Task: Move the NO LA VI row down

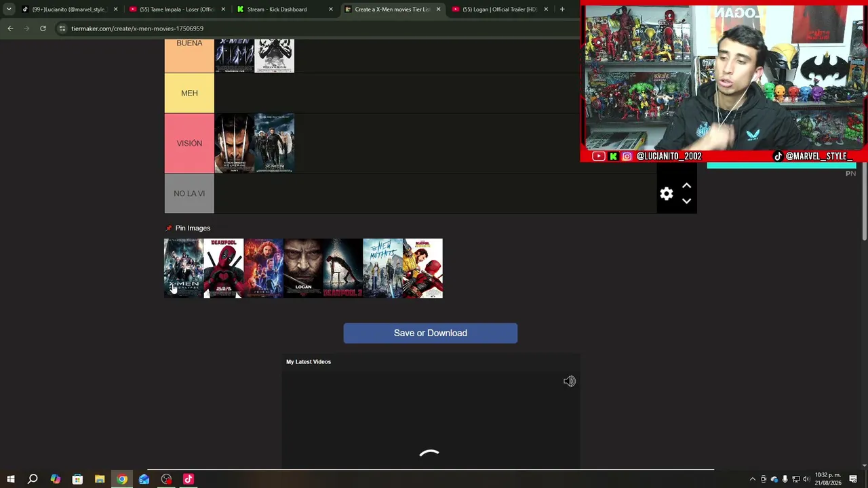Action: (686, 201)
